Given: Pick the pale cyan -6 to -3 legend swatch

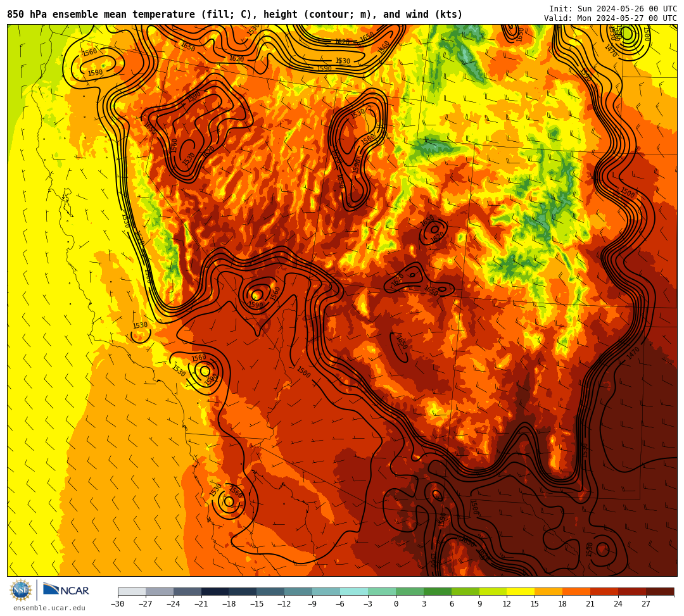Looking at the screenshot, I should (x=354, y=591).
